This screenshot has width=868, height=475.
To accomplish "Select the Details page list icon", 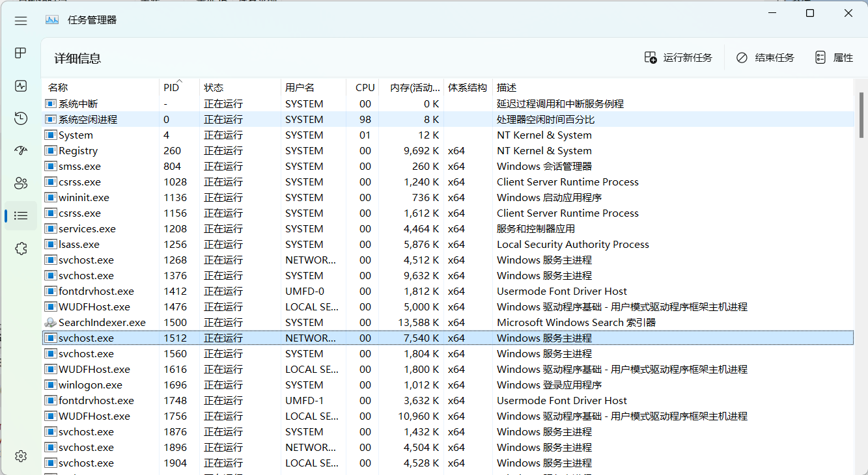I will click(21, 215).
